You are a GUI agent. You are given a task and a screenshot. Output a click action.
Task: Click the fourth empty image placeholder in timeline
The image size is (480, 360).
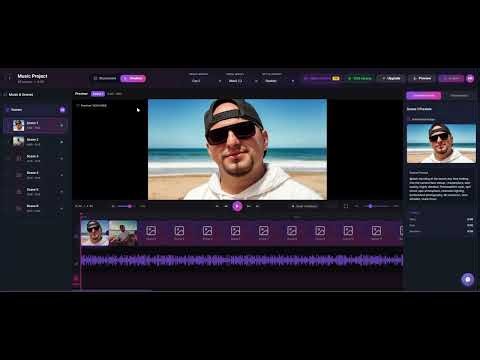(x=235, y=233)
